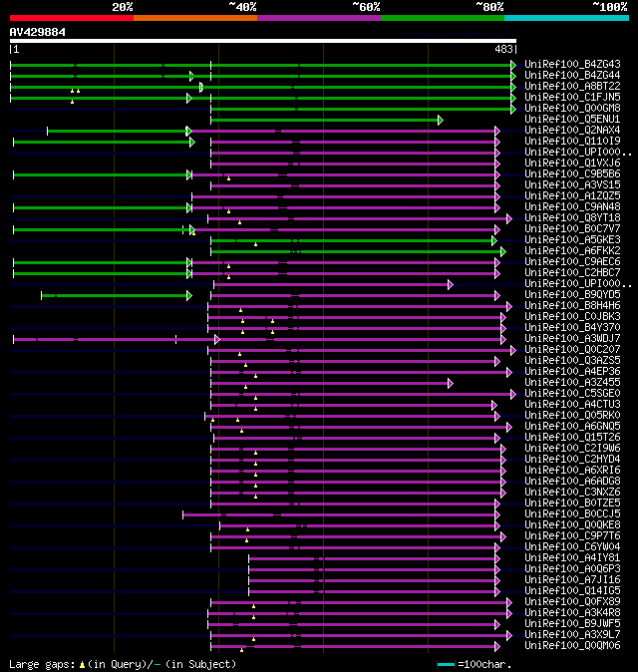Select the UniRef100_C9AN48 label

(x=572, y=207)
